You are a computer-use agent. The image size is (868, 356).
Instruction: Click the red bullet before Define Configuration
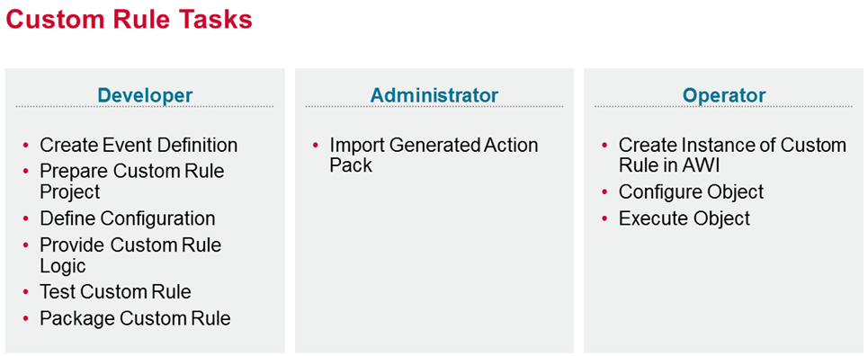click(x=26, y=218)
